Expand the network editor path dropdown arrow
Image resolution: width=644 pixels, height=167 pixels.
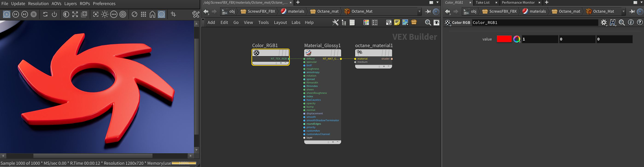[x=419, y=11]
